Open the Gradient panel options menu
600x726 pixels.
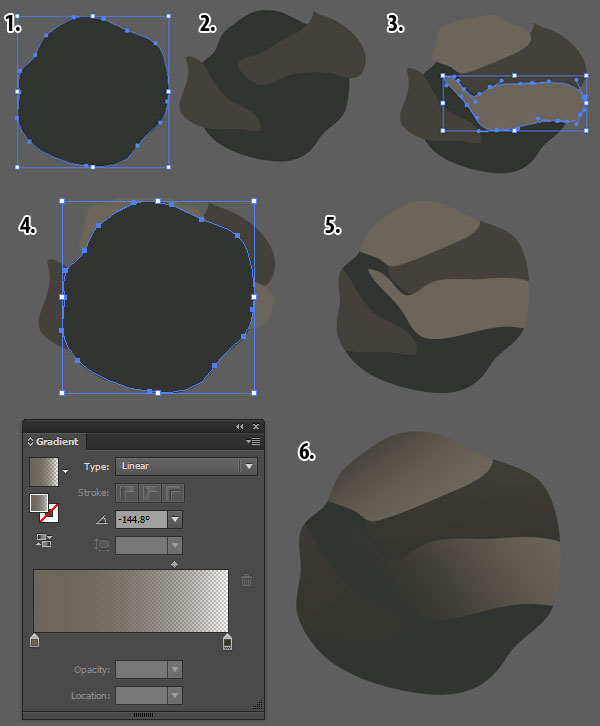tap(253, 442)
